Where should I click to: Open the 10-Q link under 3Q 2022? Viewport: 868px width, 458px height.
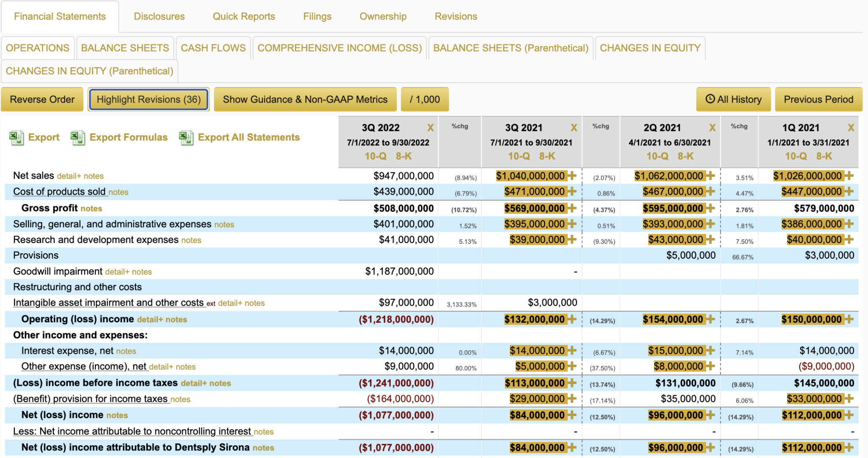pyautogui.click(x=375, y=156)
